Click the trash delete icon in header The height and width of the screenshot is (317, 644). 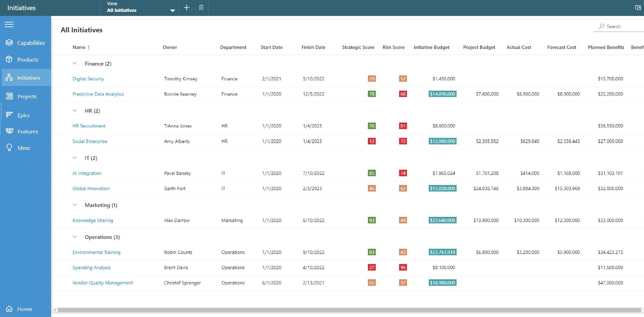[x=201, y=8]
